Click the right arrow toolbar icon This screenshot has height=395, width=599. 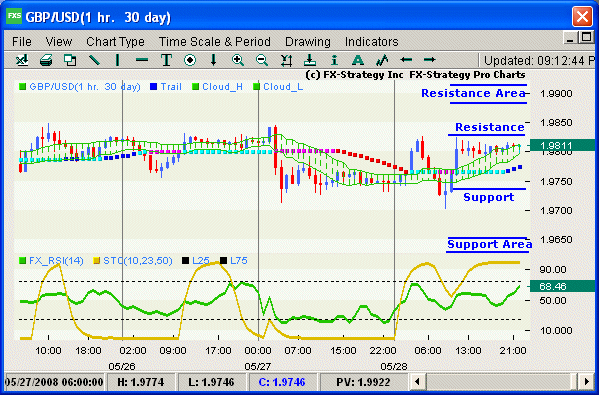pyautogui.click(x=429, y=60)
